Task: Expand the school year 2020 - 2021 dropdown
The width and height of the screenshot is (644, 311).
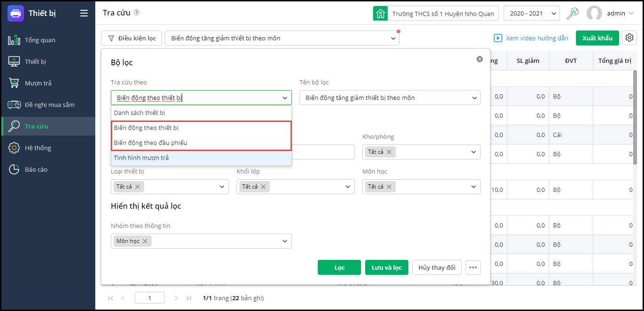Action: pyautogui.click(x=531, y=14)
